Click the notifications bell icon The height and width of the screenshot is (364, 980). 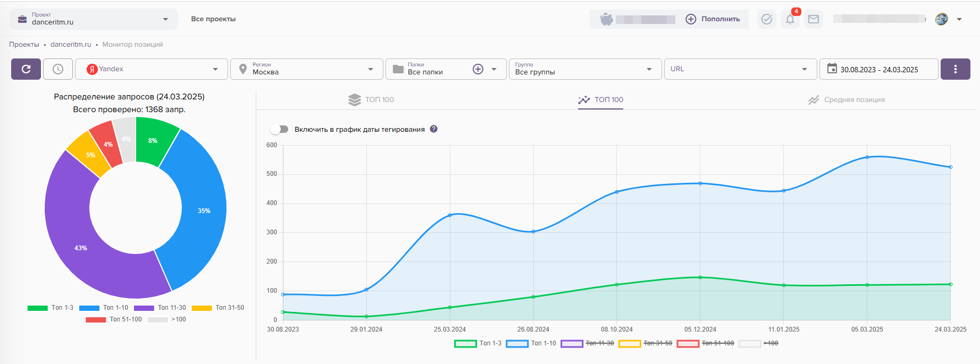tap(790, 19)
